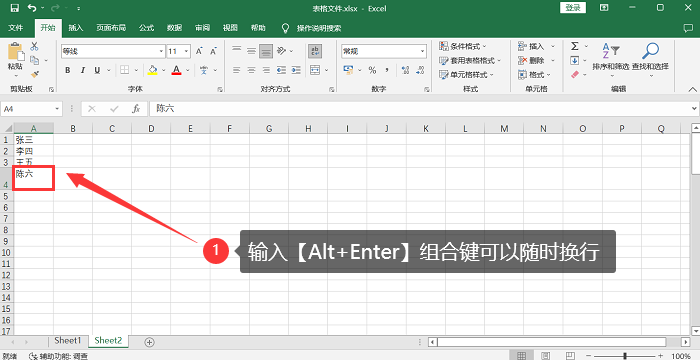This screenshot has height=360, width=700.
Task: Open 条件格式 conditional formatting
Action: point(463,46)
